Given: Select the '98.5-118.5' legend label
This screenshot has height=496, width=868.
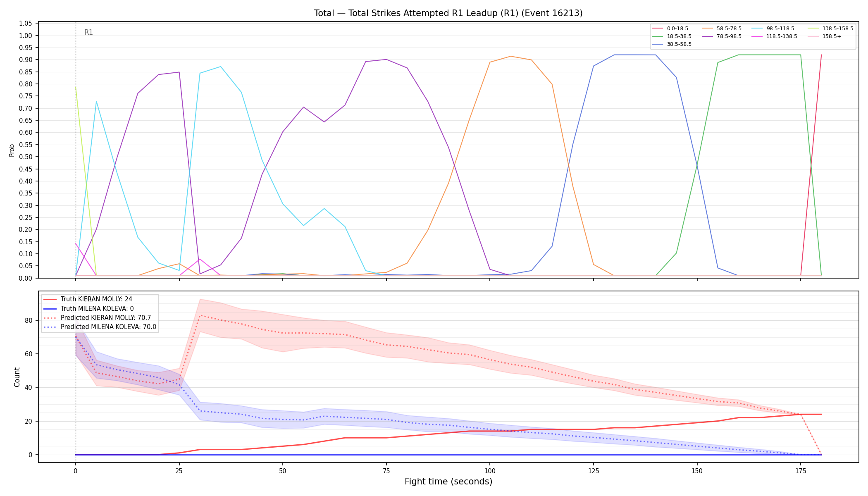Looking at the screenshot, I should coord(780,29).
